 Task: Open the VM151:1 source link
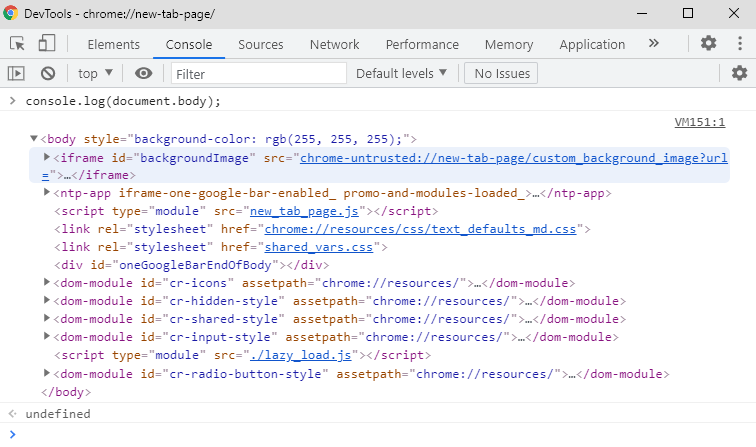[699, 122]
